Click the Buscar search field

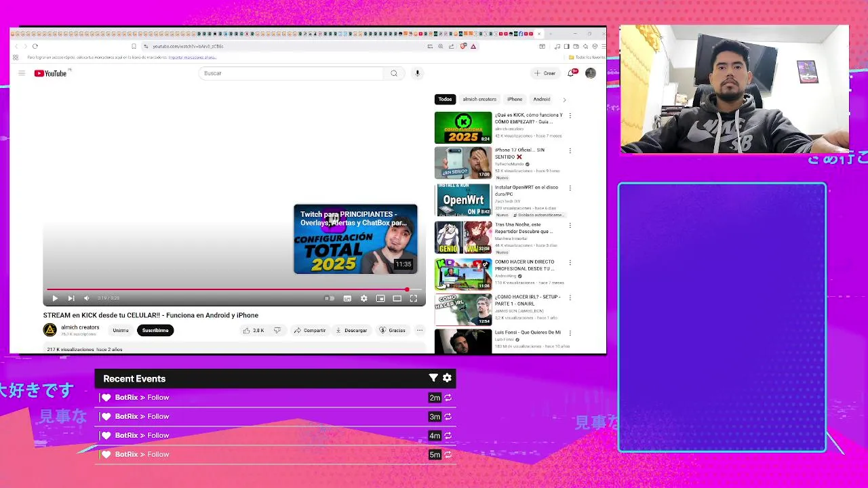pyautogui.click(x=290, y=73)
